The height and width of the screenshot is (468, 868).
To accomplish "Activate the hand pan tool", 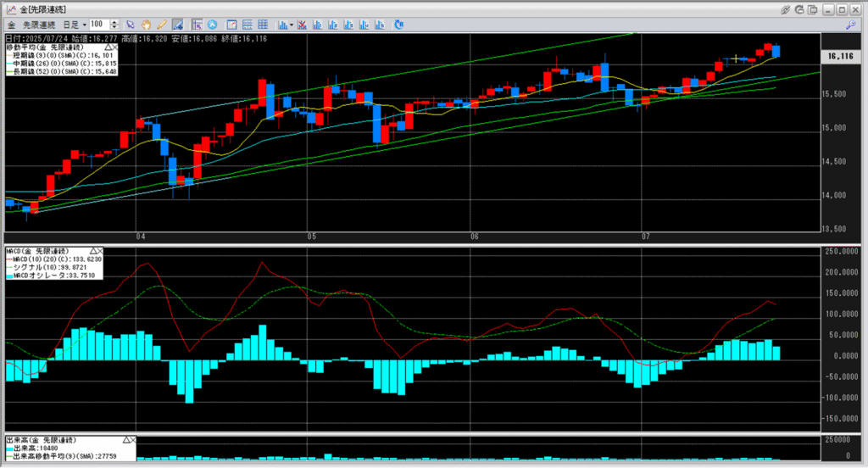I will click(146, 25).
